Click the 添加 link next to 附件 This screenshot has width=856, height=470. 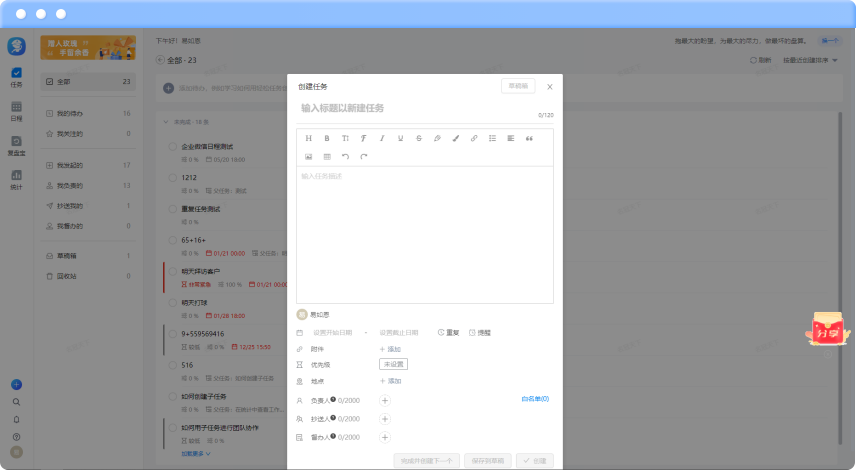(390, 349)
